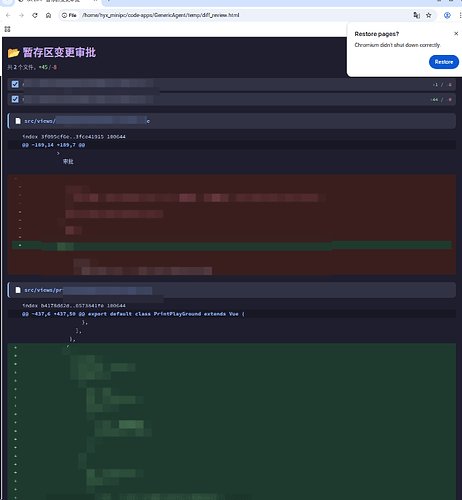Go back to the previous page
This screenshot has width=462, height=500.
tap(8, 15)
